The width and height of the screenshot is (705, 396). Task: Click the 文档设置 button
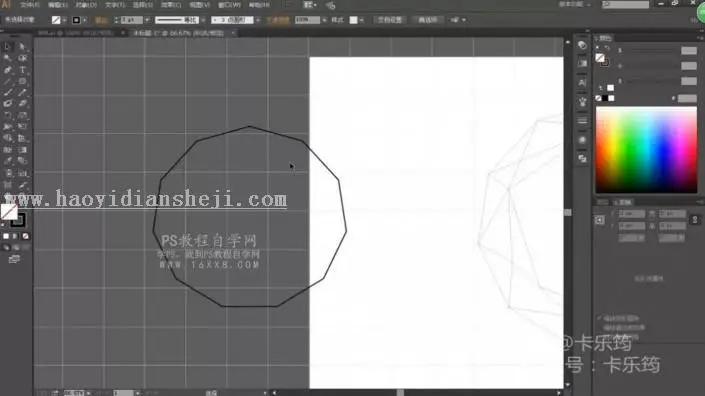389,20
